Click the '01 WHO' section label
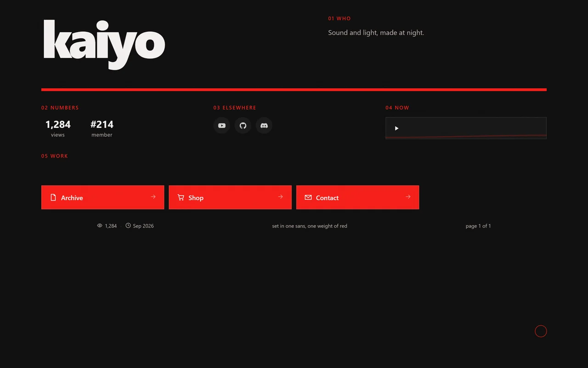This screenshot has height=368, width=588. (339, 18)
